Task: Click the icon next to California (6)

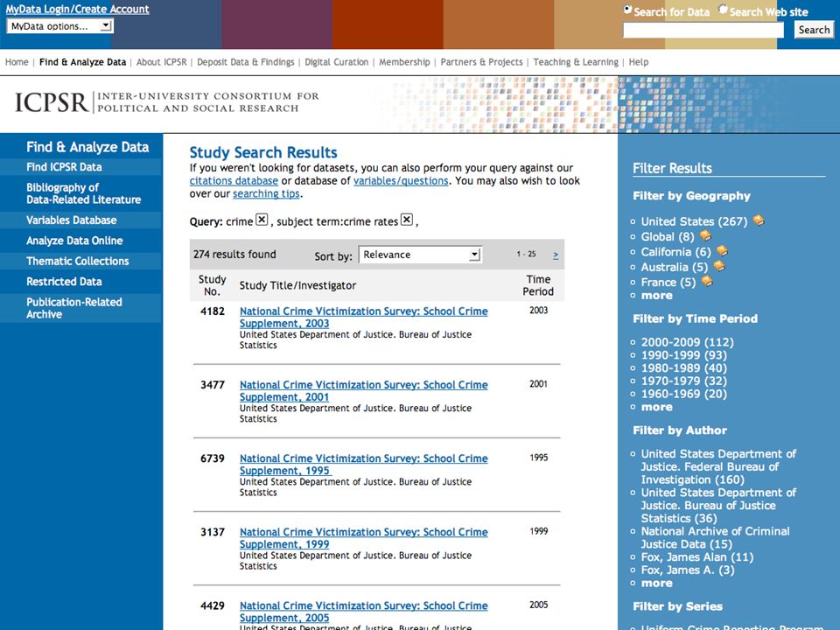Action: click(x=722, y=250)
